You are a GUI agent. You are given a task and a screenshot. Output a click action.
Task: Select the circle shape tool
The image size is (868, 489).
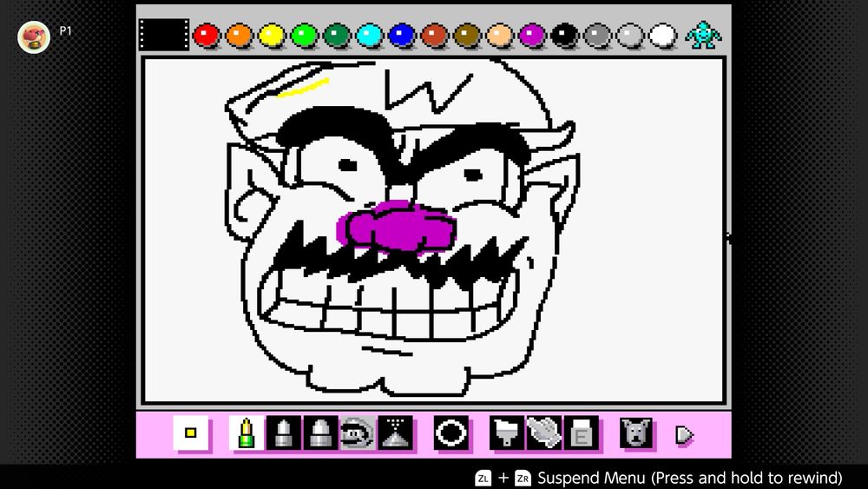[x=451, y=433]
